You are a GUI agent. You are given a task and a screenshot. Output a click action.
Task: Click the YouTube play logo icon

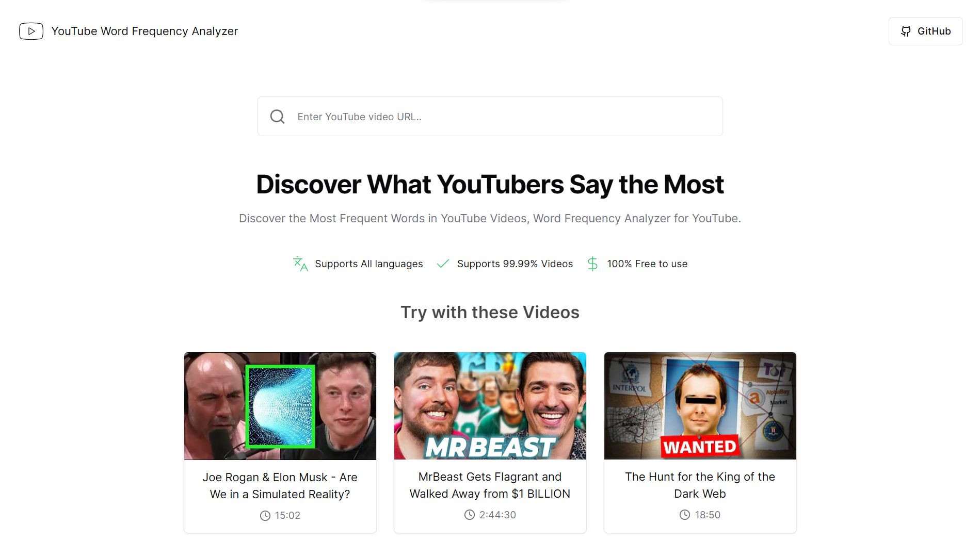pos(31,31)
